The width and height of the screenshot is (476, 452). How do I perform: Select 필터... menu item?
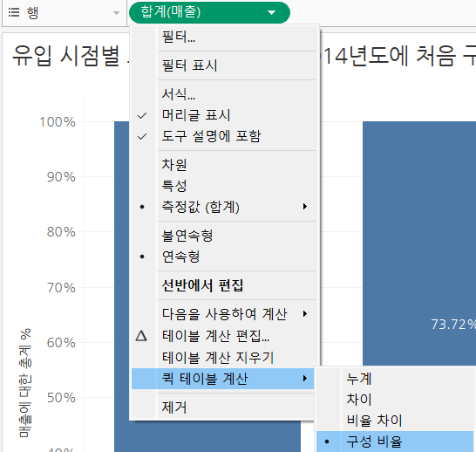tap(223, 37)
